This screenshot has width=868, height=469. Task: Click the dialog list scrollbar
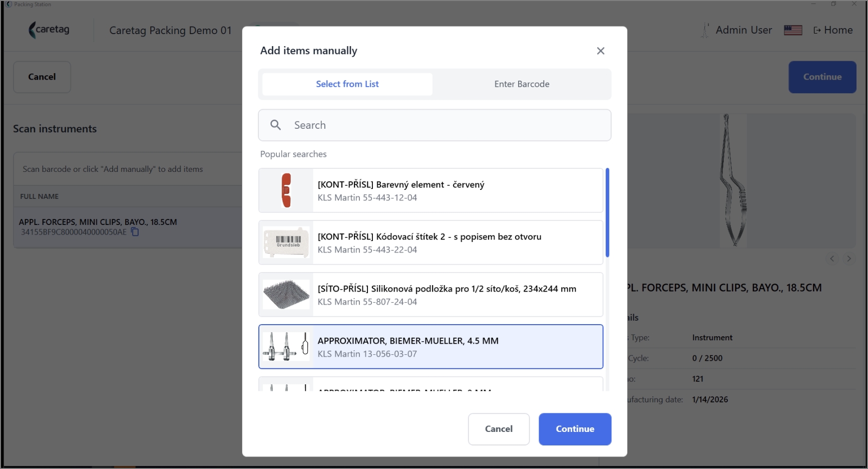click(x=607, y=213)
